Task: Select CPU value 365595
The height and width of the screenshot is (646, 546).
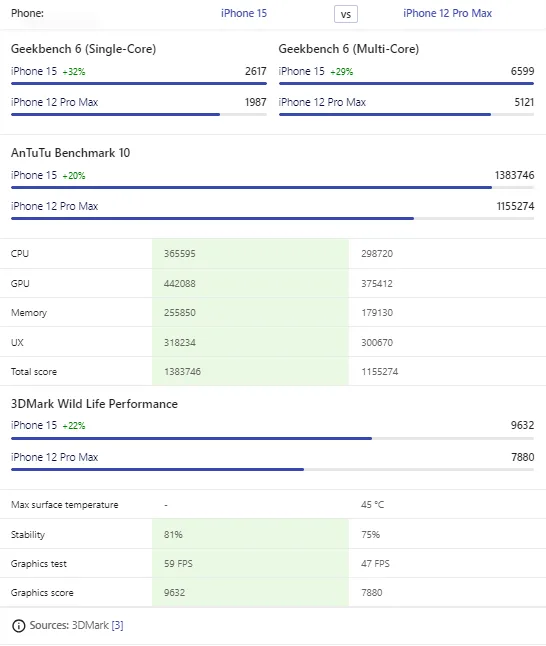Action: (180, 253)
